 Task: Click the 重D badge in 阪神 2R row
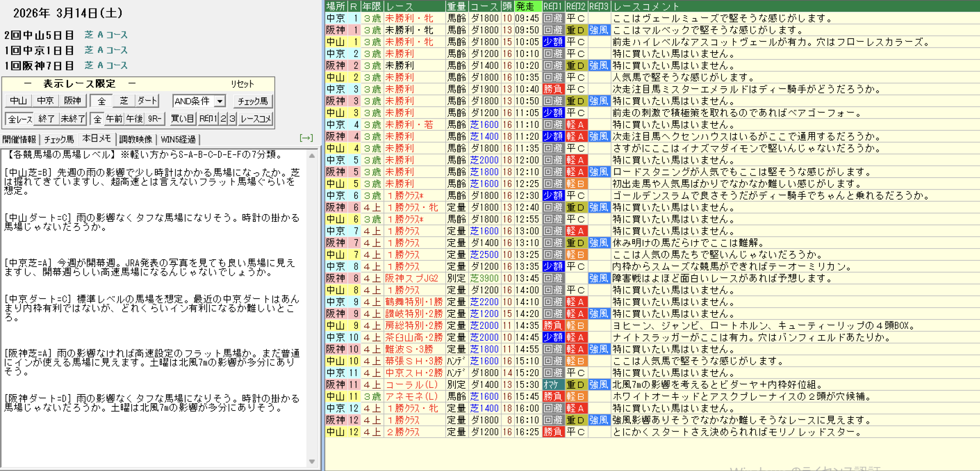pos(576,65)
